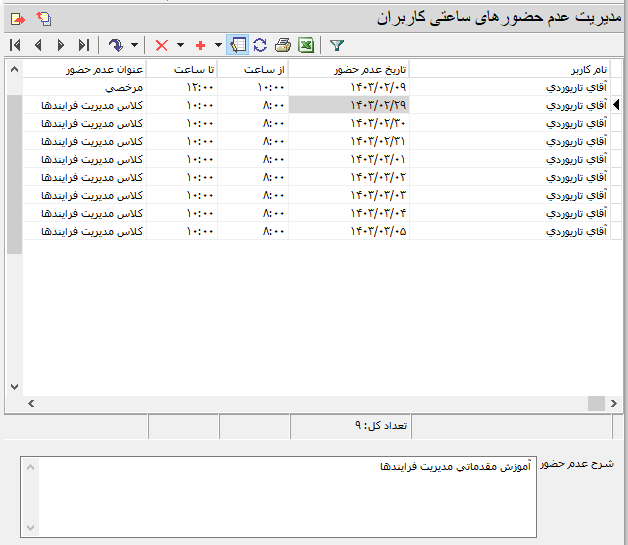The image size is (628, 545).
Task: Open the filter funnel icon
Action: (336, 45)
